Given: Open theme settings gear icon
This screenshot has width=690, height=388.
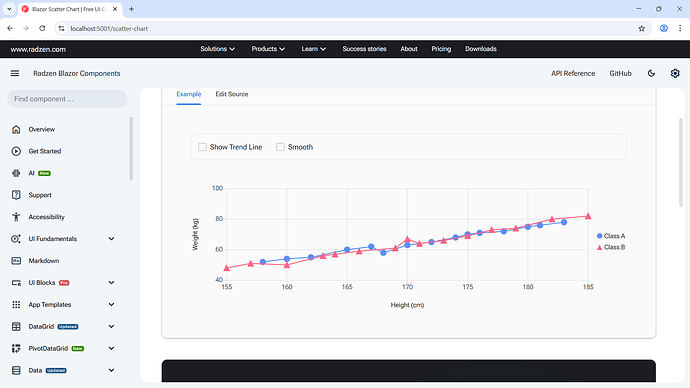Looking at the screenshot, I should pos(675,73).
